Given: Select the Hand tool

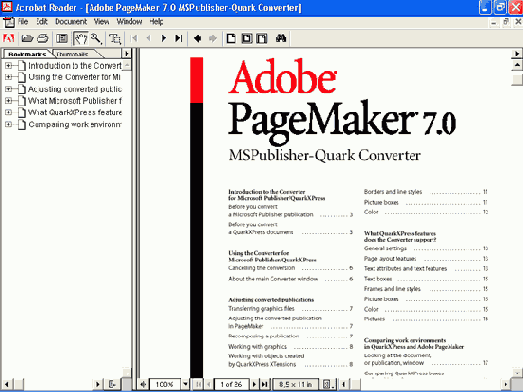Looking at the screenshot, I should coord(80,39).
